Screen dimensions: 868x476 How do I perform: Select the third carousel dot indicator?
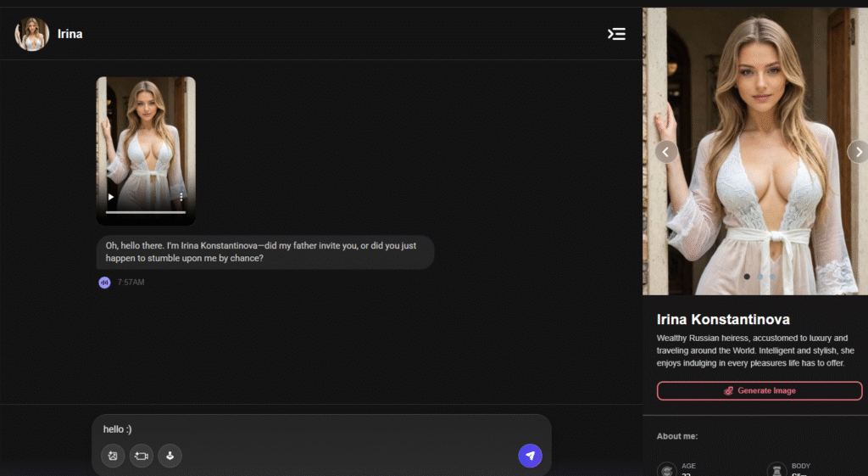coord(772,277)
